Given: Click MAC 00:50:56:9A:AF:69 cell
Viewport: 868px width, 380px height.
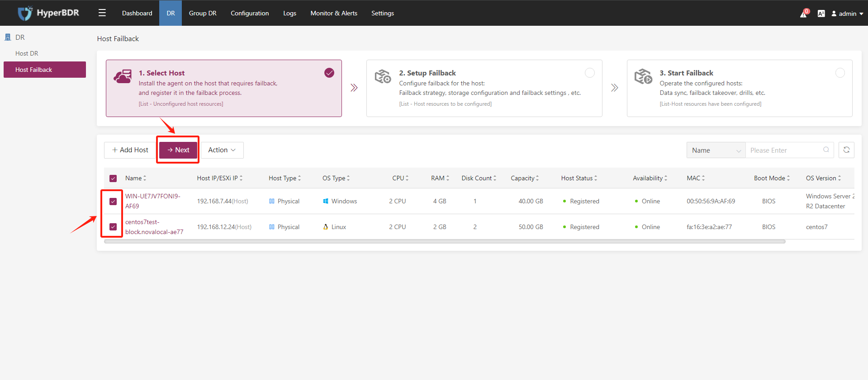Looking at the screenshot, I should click(711, 201).
